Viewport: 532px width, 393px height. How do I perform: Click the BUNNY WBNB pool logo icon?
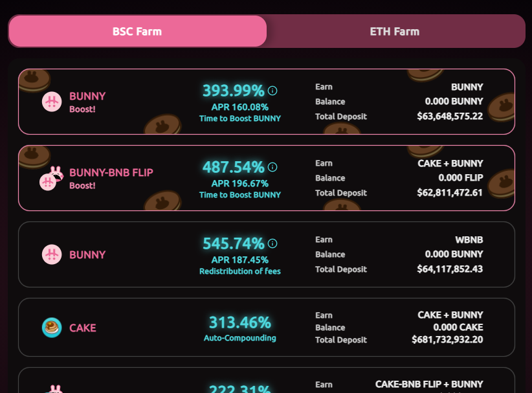(52, 254)
